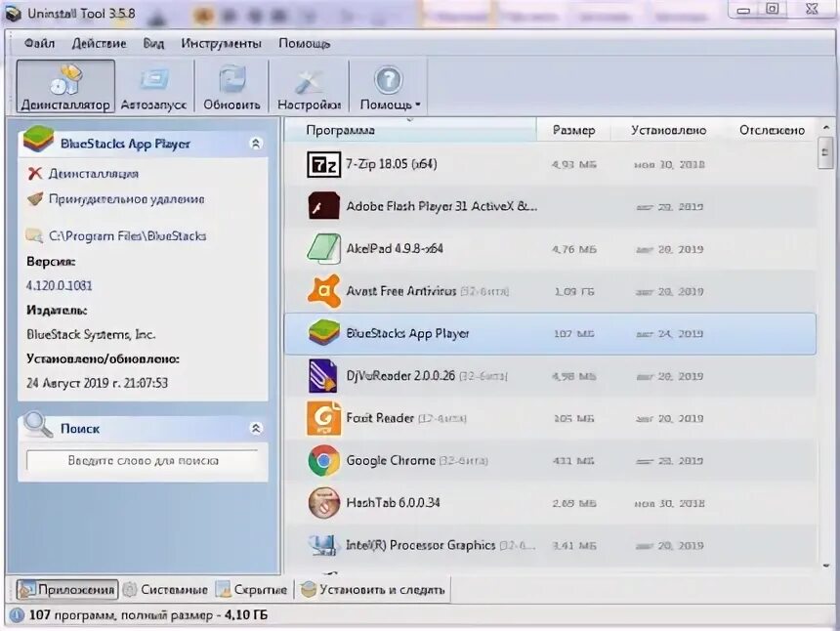Click the search field Введите слово для поиска
840x631 pixels.
[143, 461]
